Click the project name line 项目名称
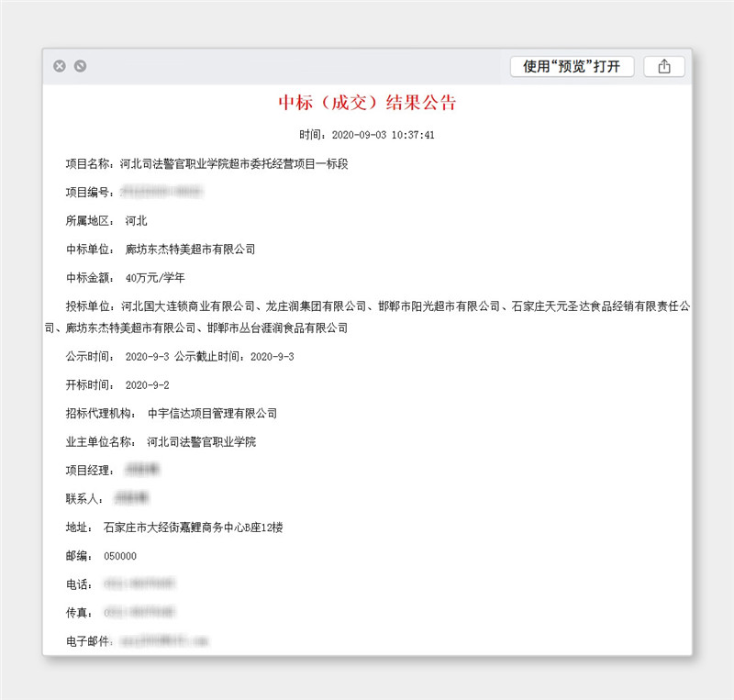734x700 pixels. pyautogui.click(x=206, y=164)
